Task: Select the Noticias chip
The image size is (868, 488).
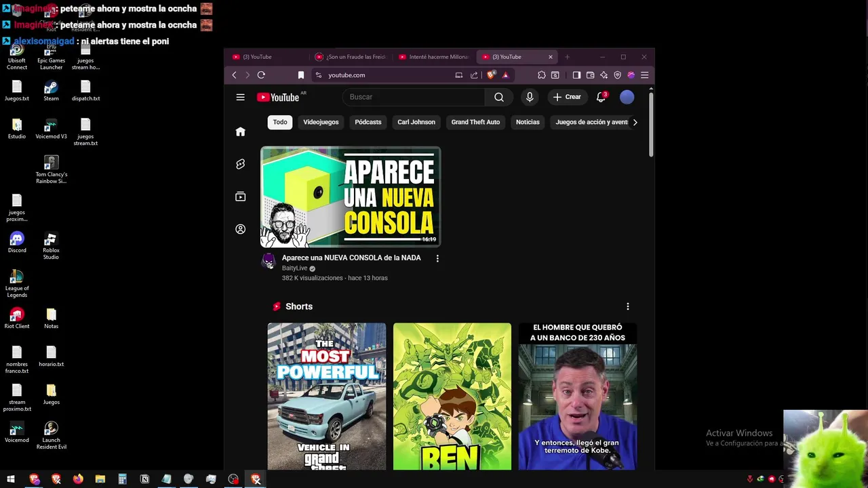Action: click(528, 122)
